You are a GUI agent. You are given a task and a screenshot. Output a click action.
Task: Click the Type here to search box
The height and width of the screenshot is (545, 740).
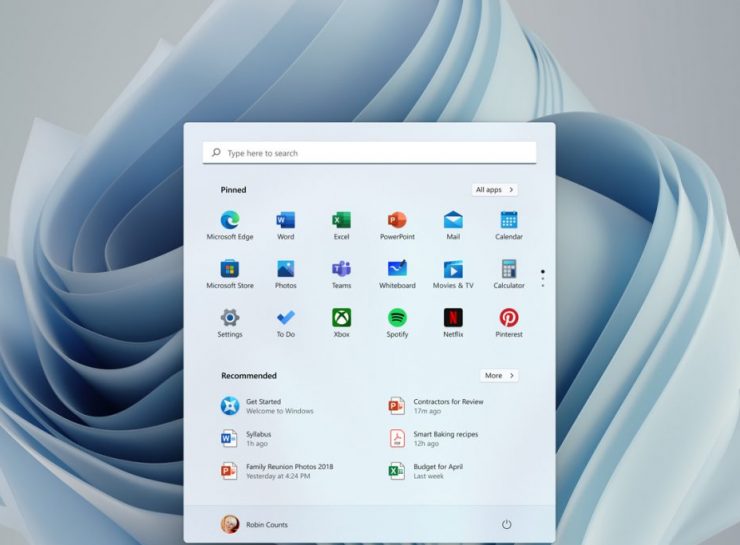pyautogui.click(x=370, y=153)
